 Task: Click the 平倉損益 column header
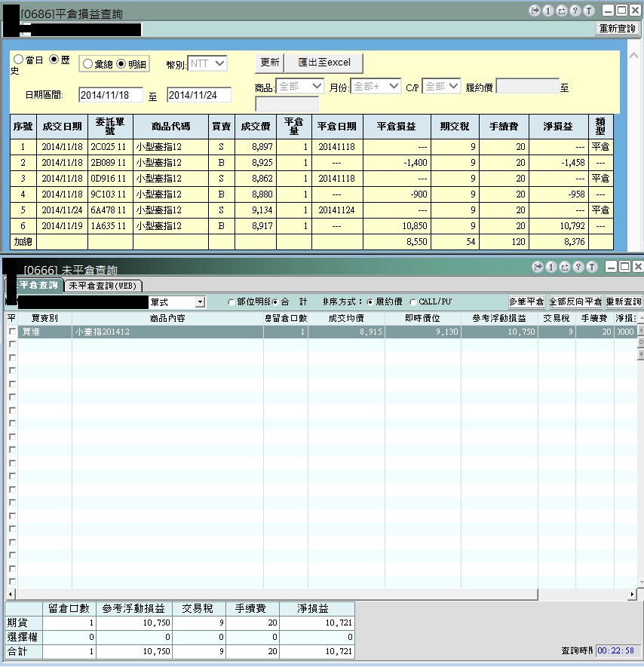(x=397, y=127)
